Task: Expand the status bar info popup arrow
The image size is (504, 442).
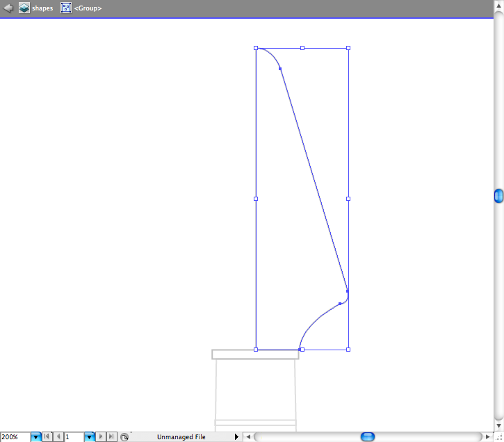Action: coord(236,437)
